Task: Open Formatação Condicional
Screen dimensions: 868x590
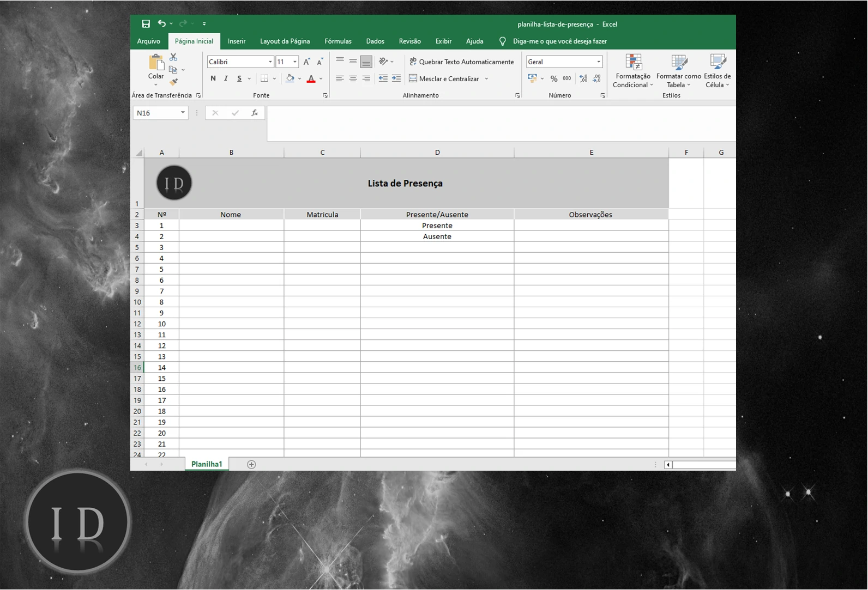Action: pos(633,71)
